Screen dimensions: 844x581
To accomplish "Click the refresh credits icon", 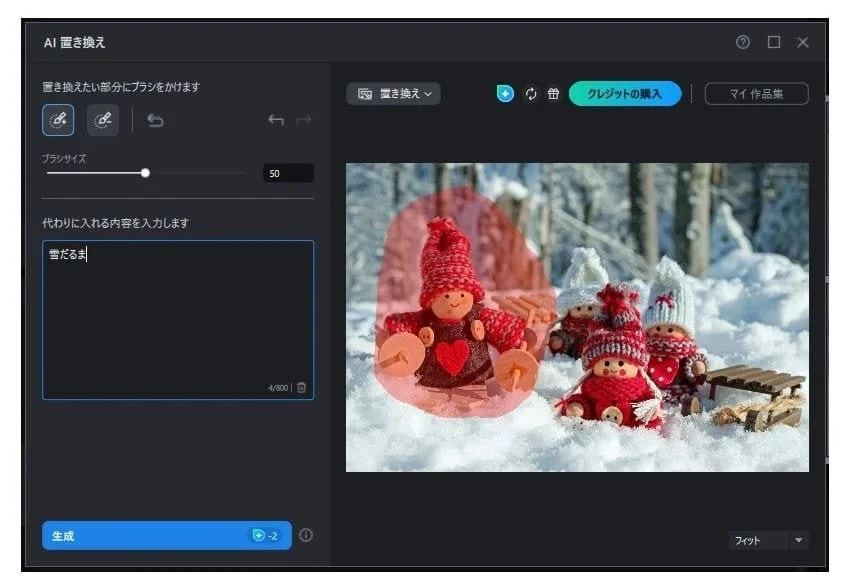I will pyautogui.click(x=531, y=93).
